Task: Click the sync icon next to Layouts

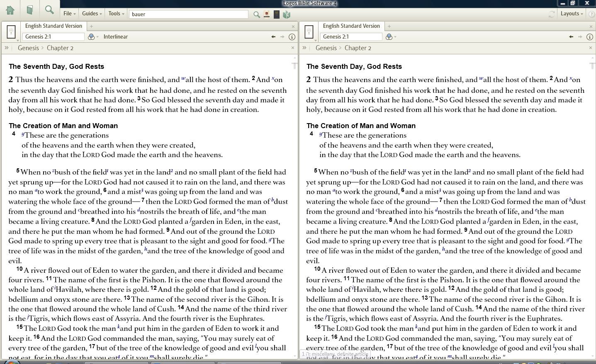Action: pyautogui.click(x=552, y=14)
